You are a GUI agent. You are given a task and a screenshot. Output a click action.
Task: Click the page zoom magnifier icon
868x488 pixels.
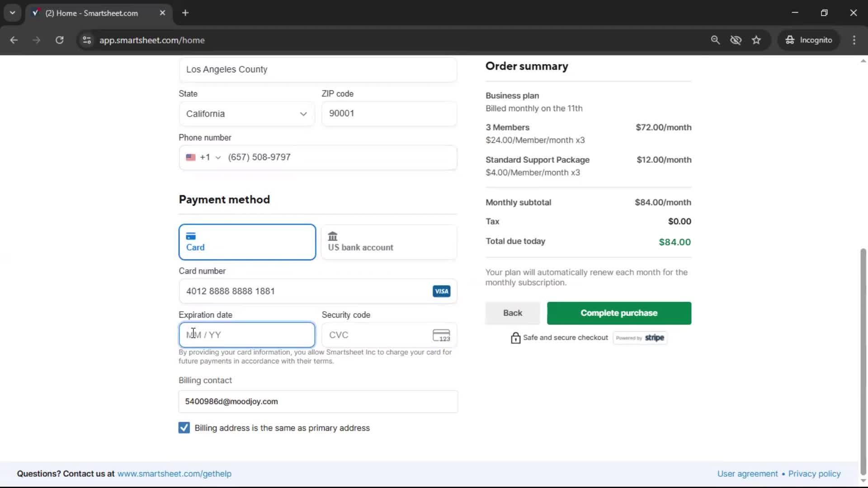(715, 40)
